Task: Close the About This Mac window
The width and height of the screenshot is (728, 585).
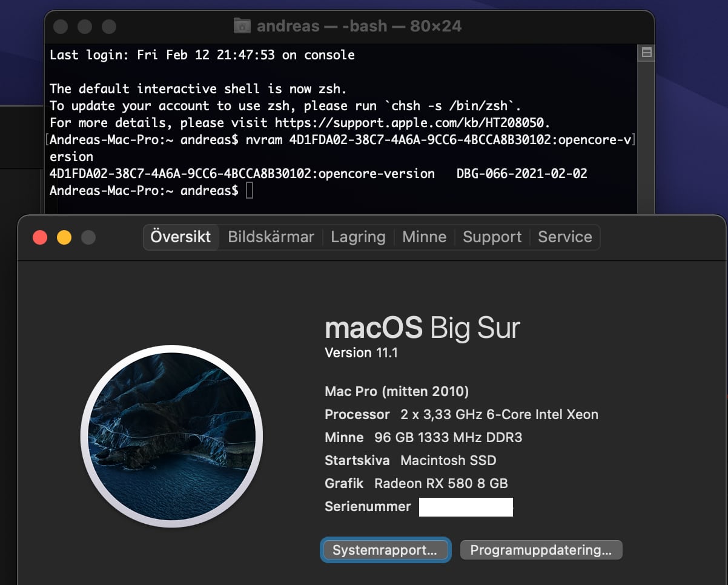Action: pos(40,237)
